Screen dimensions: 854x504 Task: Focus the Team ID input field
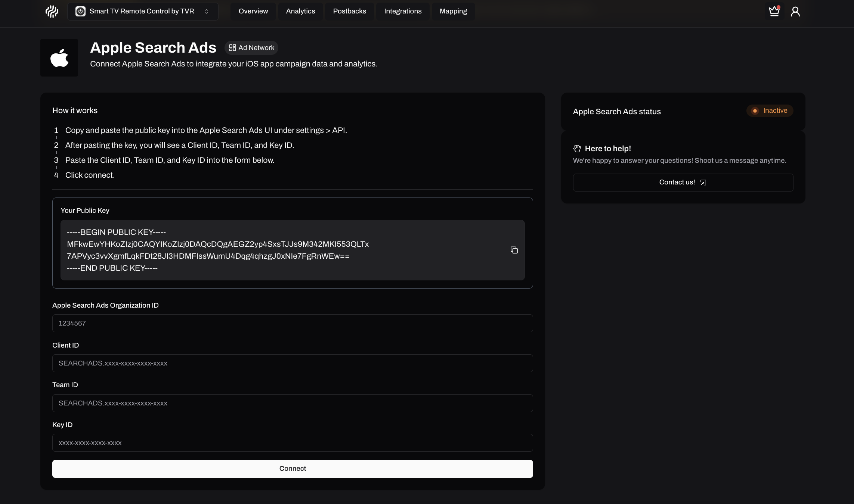pyautogui.click(x=293, y=403)
